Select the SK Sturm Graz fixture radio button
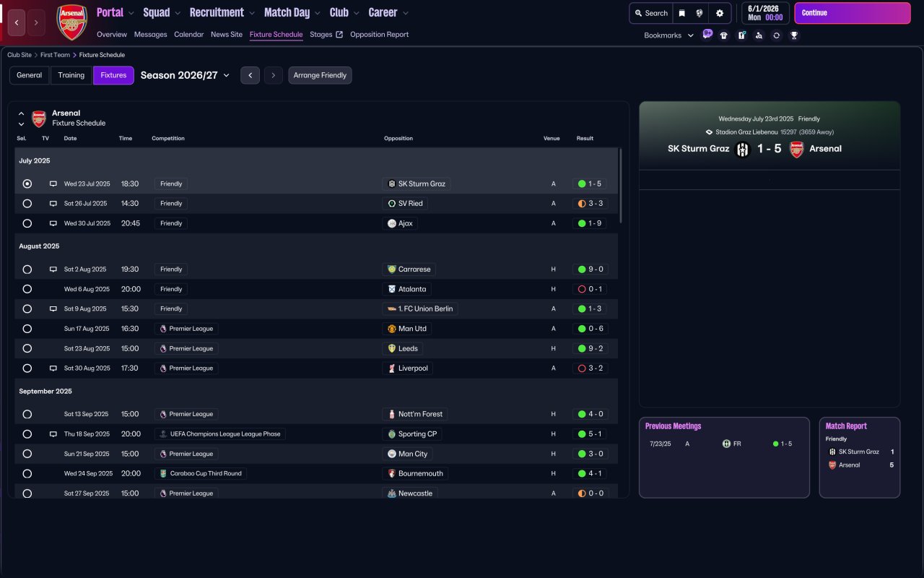Viewport: 924px width, 578px height. [27, 184]
